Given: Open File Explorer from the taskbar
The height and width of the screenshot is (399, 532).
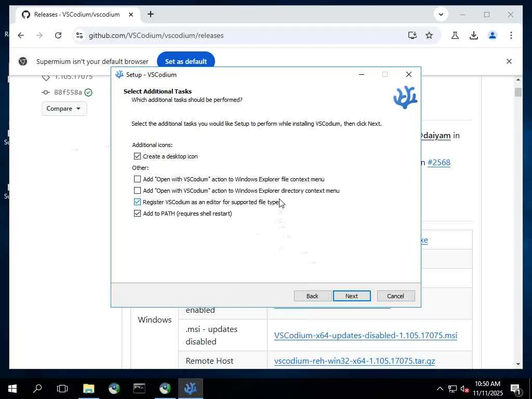Looking at the screenshot, I should [x=88, y=389].
